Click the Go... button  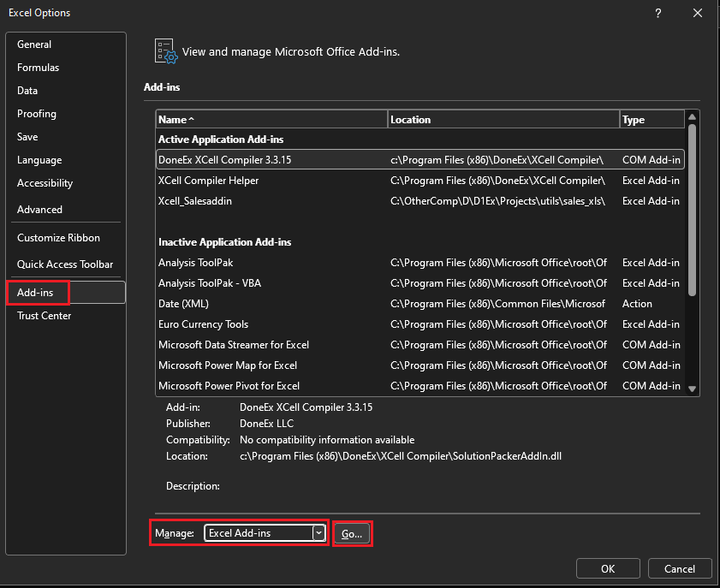coord(352,534)
